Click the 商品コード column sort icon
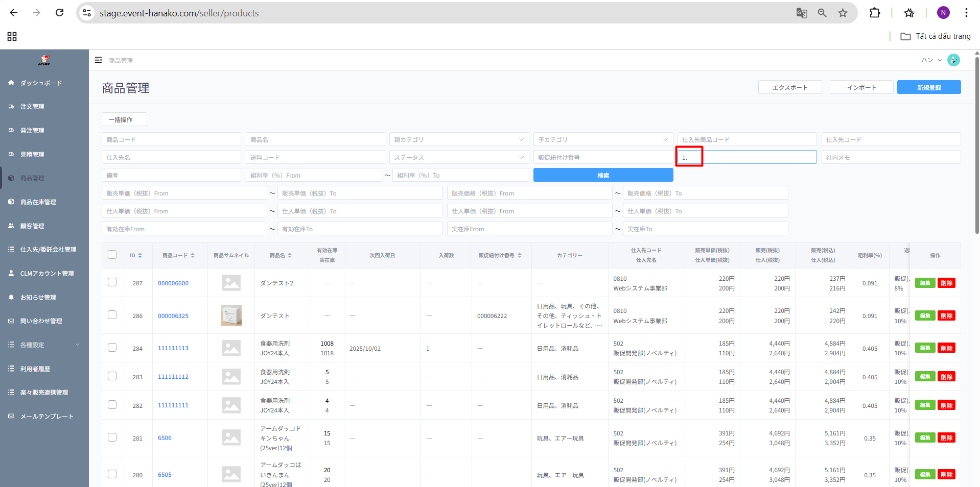980x487 pixels. pos(193,255)
